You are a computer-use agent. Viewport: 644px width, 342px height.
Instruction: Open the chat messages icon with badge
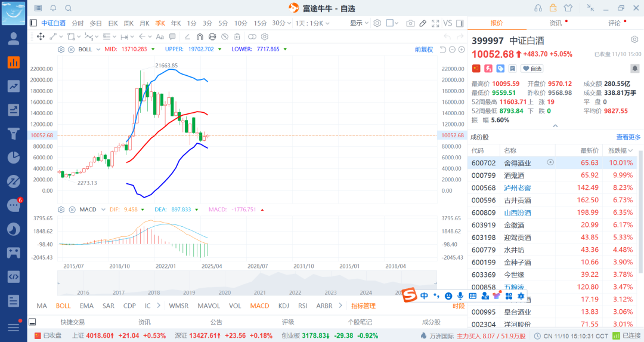(x=14, y=205)
